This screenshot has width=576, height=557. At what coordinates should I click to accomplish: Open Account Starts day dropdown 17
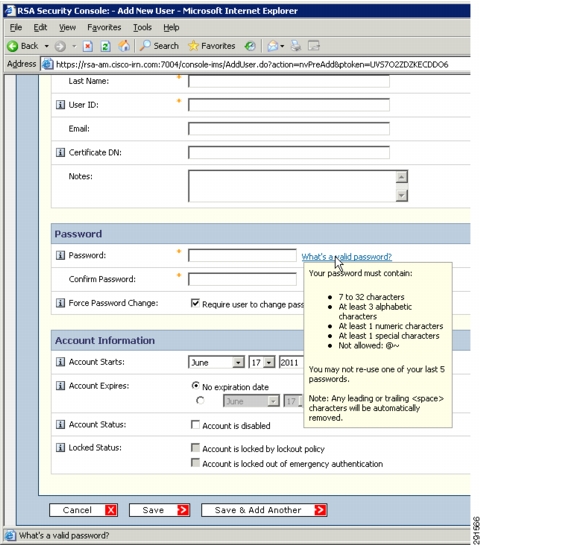click(x=262, y=362)
